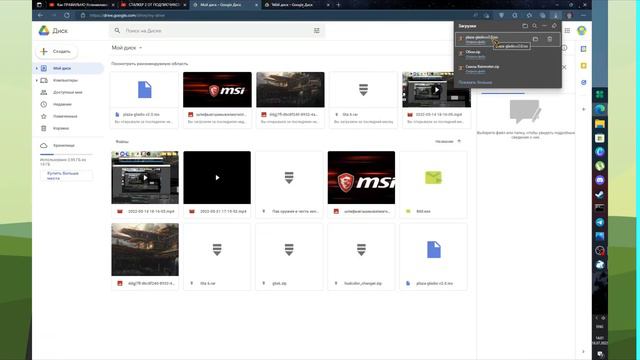This screenshot has height=360, width=640.
Task: Open Telegram from the taskbar
Action: tap(600, 222)
